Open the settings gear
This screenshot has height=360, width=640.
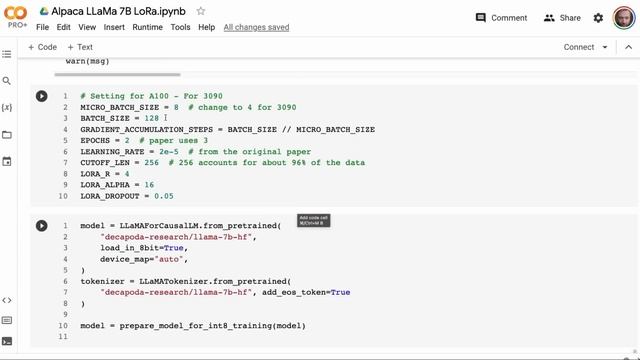598,18
